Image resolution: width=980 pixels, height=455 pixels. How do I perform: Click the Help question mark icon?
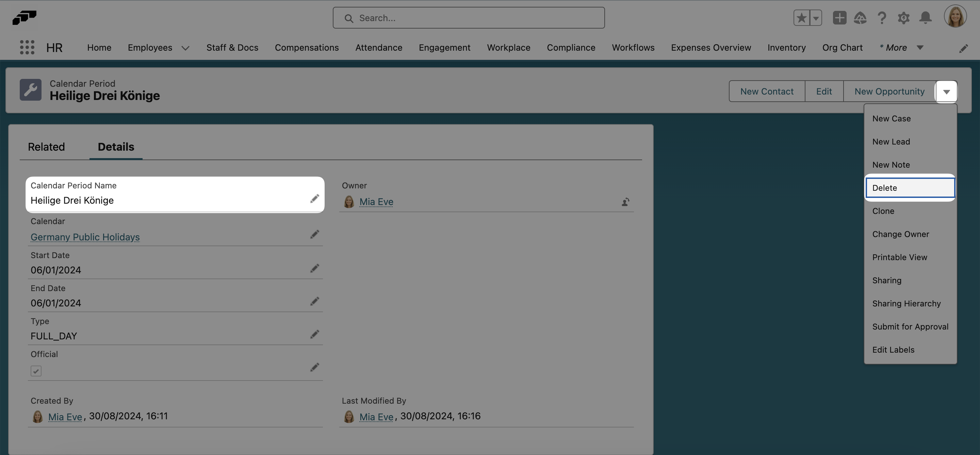(882, 17)
